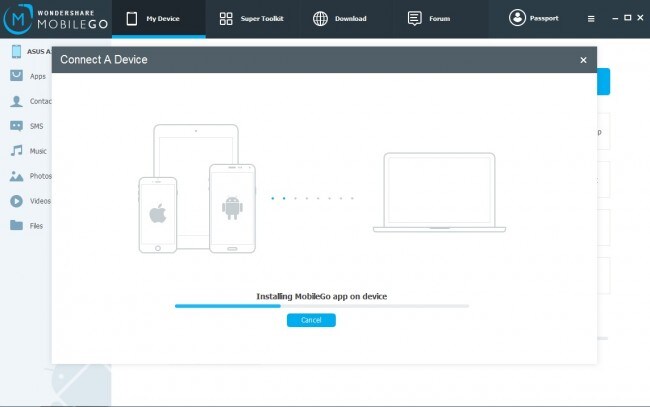This screenshot has height=407, width=650.
Task: Click the Apps bag icon
Action: point(17,75)
